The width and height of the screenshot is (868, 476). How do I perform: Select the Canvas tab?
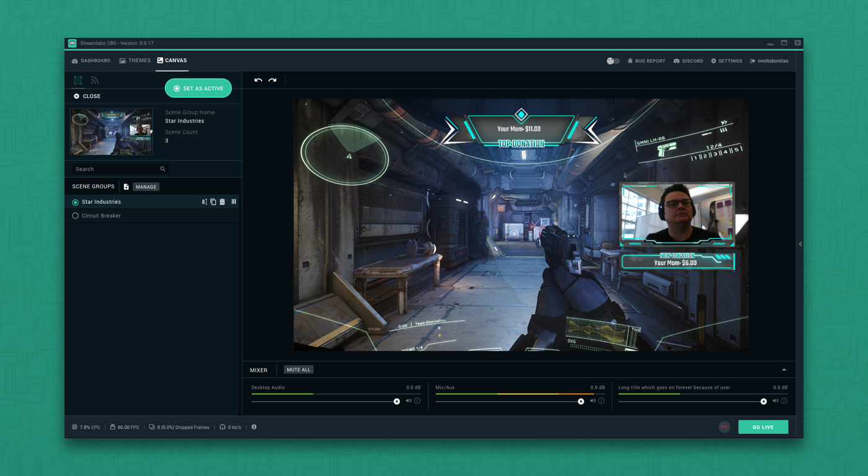click(x=172, y=61)
